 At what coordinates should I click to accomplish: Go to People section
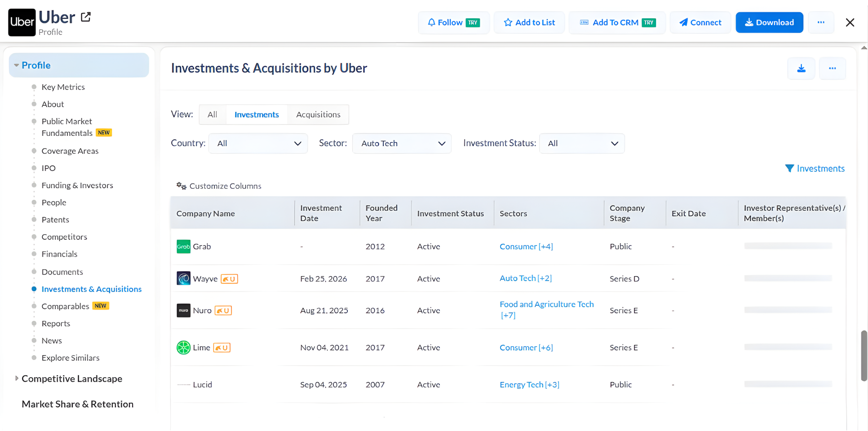tap(54, 202)
